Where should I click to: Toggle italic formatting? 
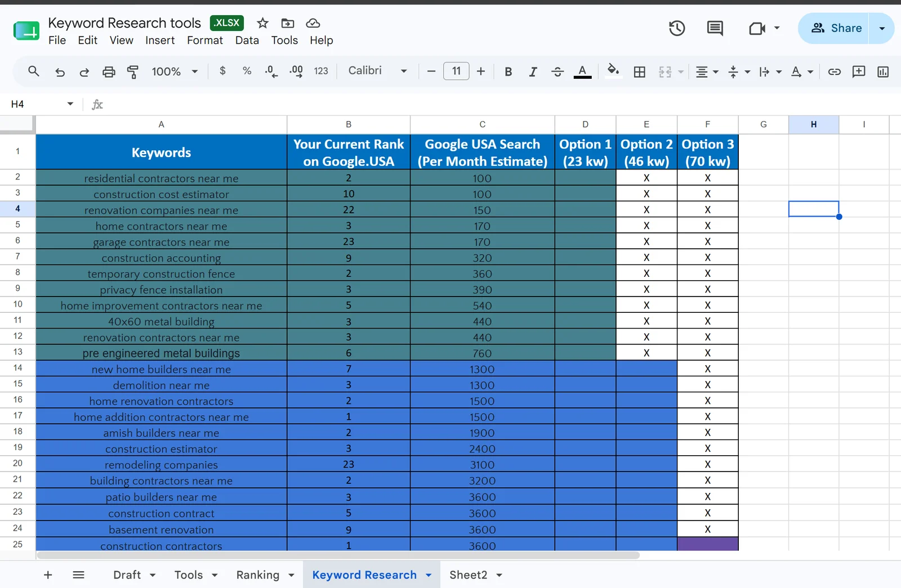point(533,71)
